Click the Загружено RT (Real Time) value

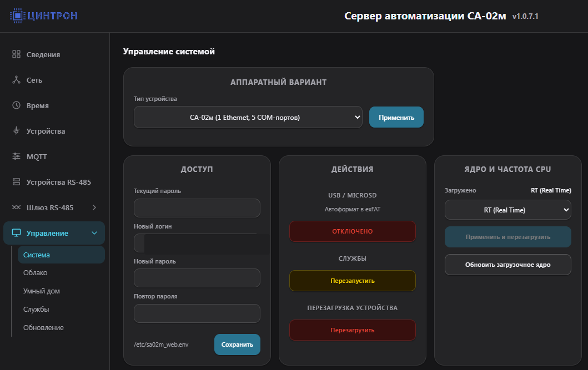point(551,190)
